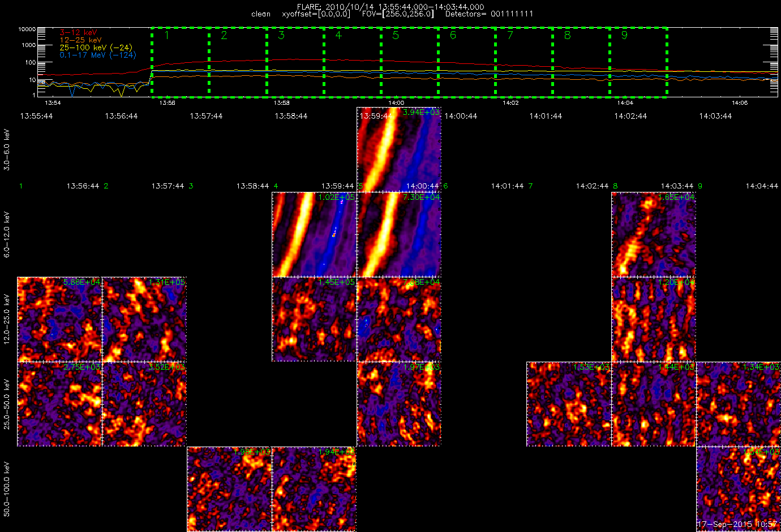Click the 13:54 tick label on the light curve axis

click(53, 103)
